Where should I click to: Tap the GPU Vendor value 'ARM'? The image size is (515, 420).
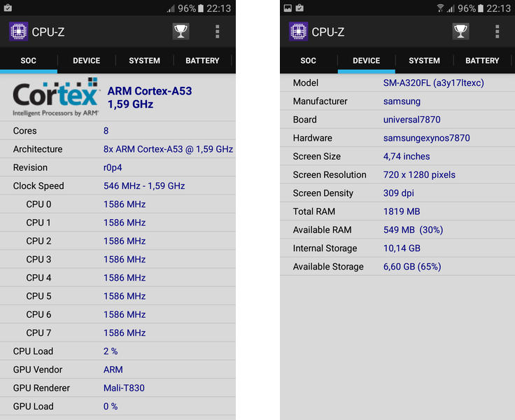click(x=113, y=370)
